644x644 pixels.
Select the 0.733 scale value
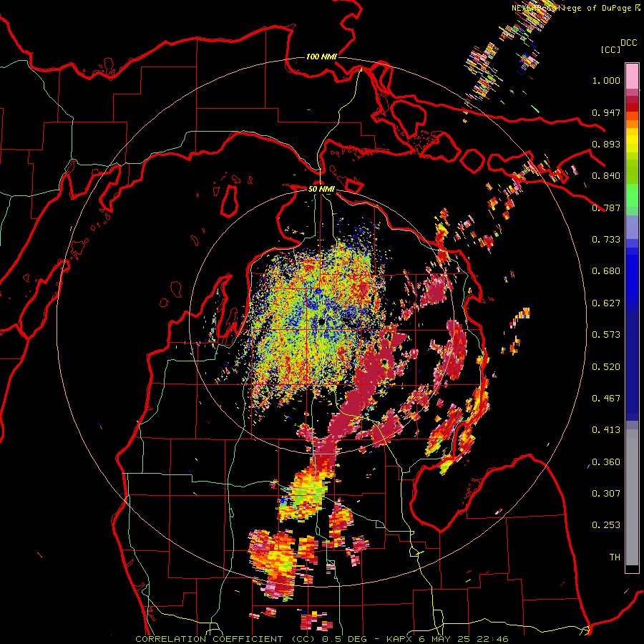[x=606, y=240]
